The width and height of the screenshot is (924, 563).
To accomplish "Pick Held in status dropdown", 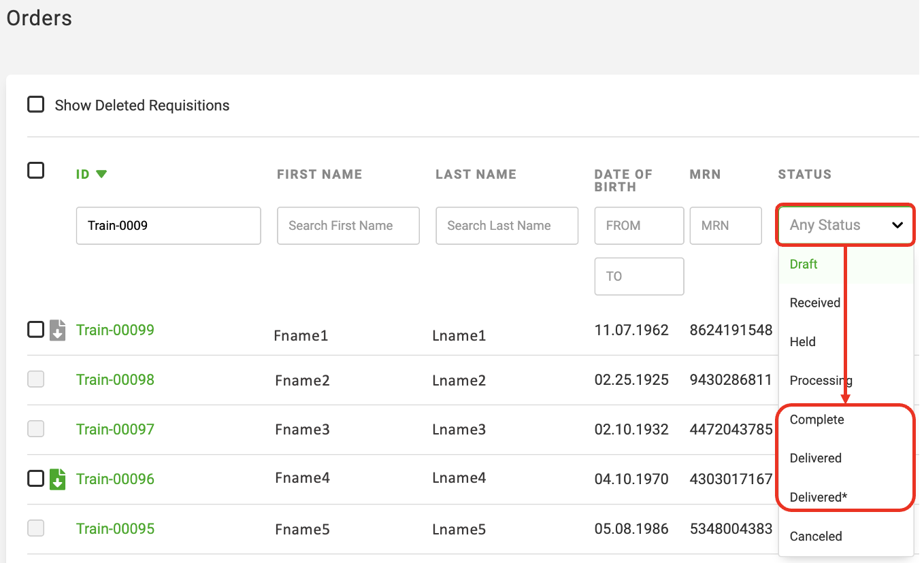I will point(803,342).
